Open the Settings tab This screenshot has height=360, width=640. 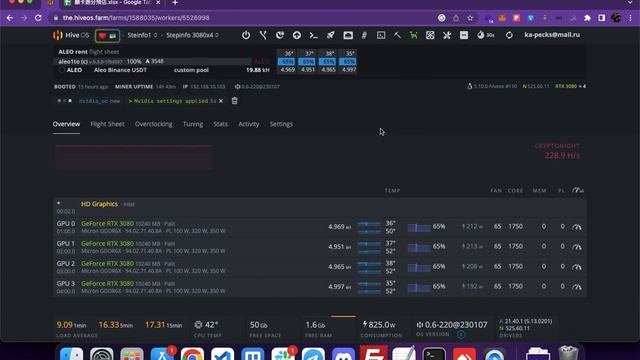pyautogui.click(x=281, y=124)
